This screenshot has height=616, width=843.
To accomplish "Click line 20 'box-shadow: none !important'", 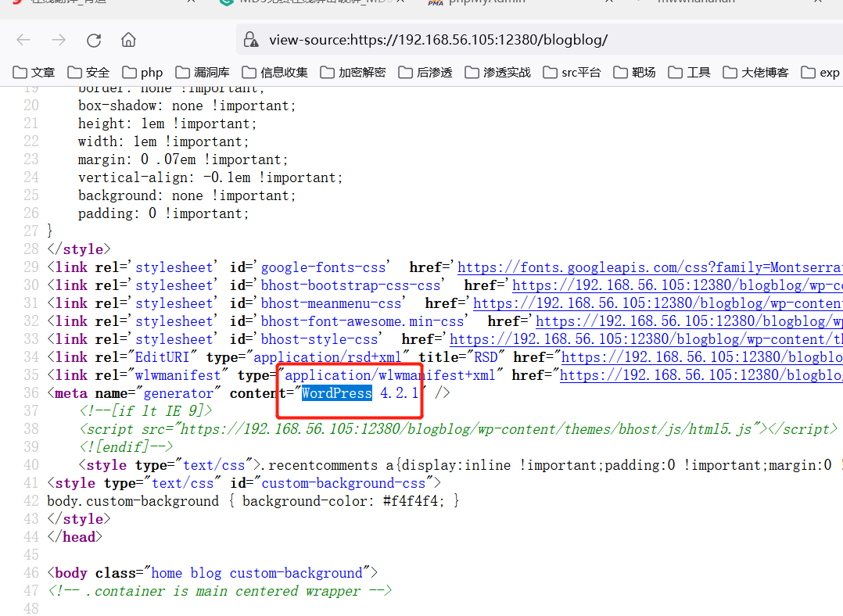I will (x=187, y=106).
